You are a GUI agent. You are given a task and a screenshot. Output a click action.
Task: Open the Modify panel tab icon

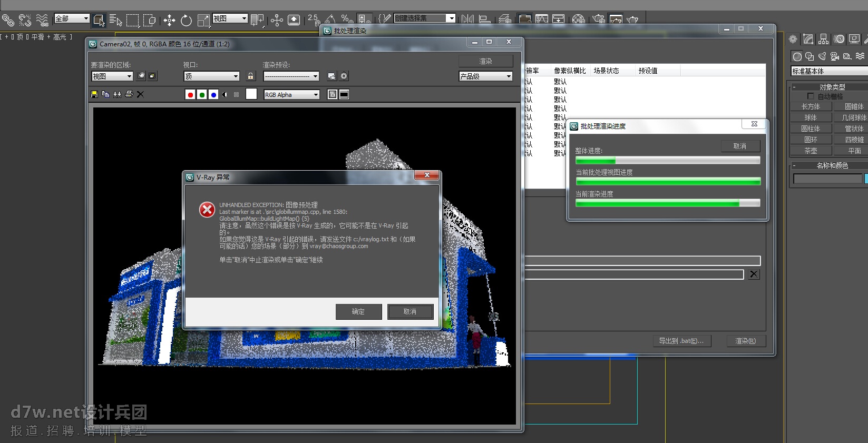tap(808, 39)
